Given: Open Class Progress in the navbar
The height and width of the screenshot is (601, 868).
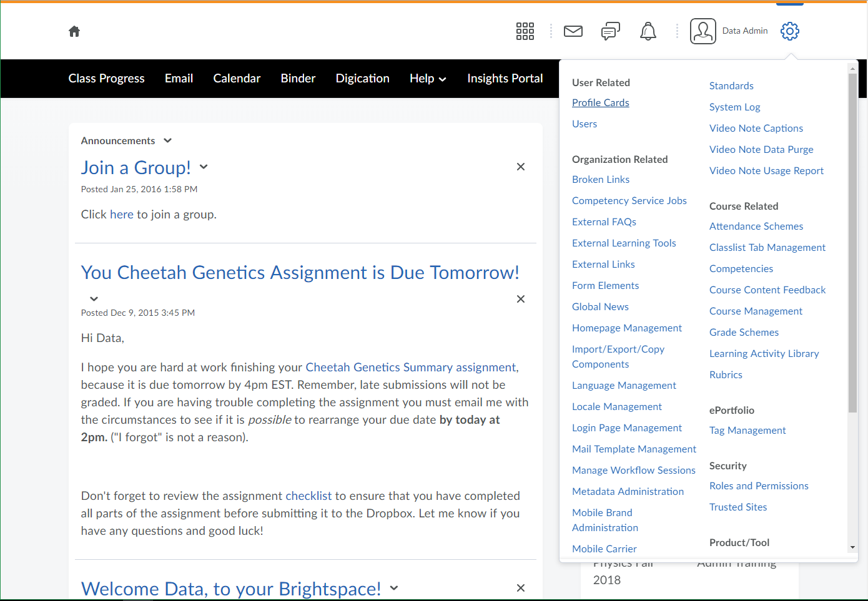Looking at the screenshot, I should [106, 79].
